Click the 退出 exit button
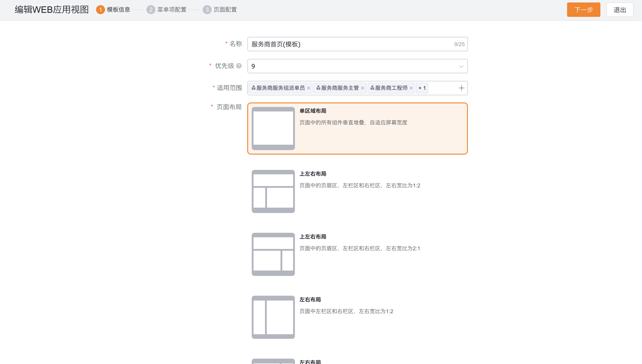Image resolution: width=642 pixels, height=364 pixels. [620, 10]
